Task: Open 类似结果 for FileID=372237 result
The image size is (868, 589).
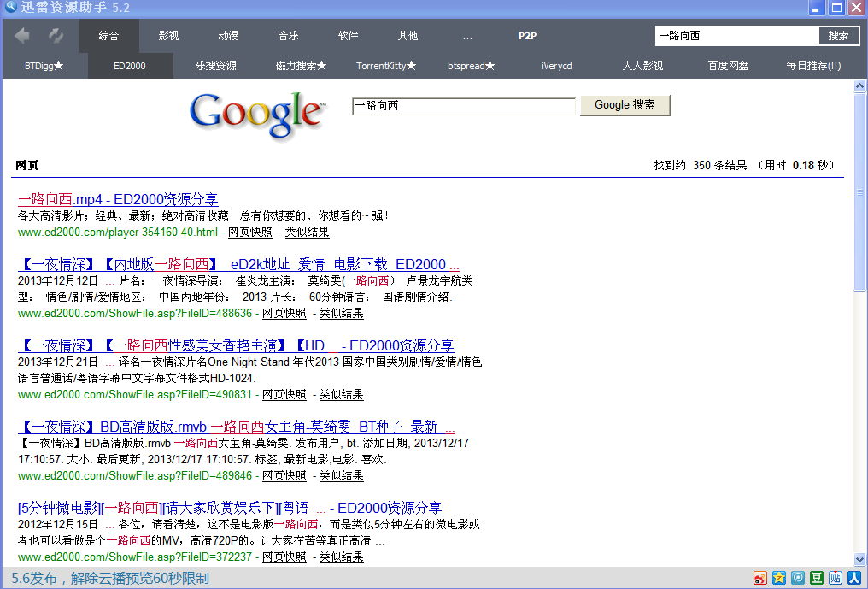Action: click(341, 557)
